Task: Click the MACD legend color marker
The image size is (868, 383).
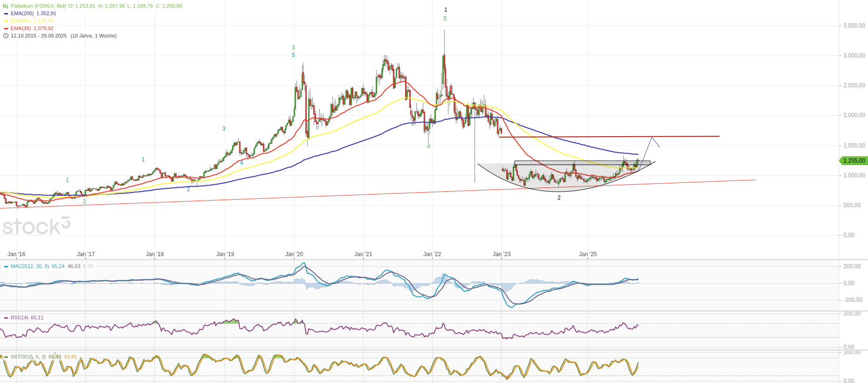Action: 6,266
